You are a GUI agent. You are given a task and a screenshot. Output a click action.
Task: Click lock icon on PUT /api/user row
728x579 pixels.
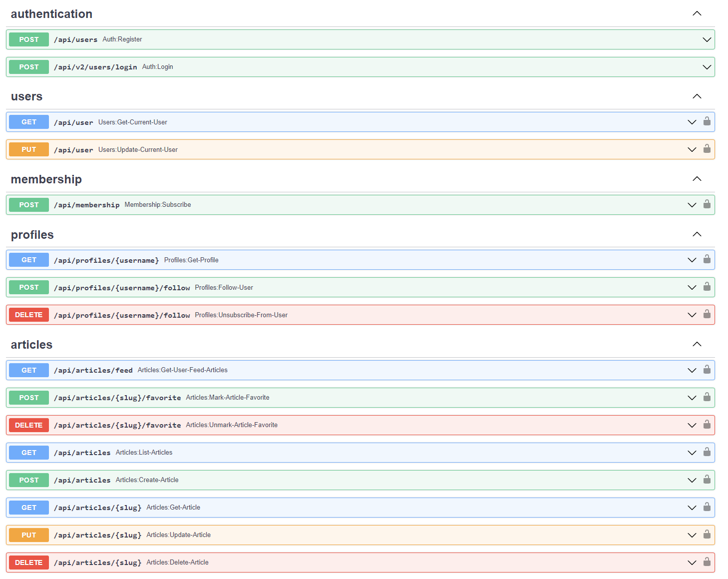[x=707, y=149]
